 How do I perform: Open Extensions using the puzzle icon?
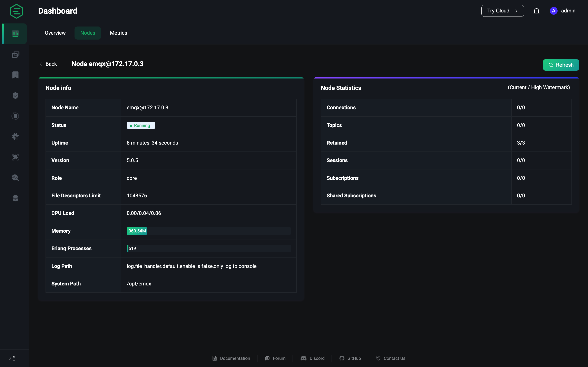[x=15, y=157]
